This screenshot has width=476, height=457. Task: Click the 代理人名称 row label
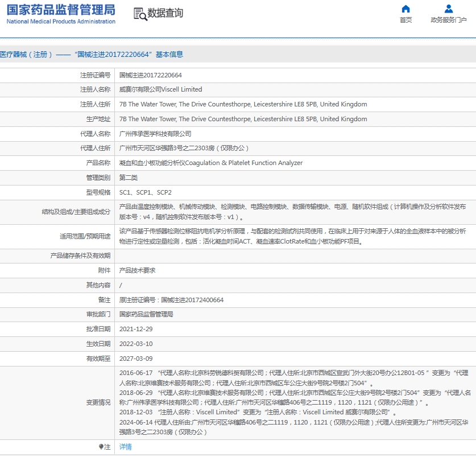click(x=96, y=134)
